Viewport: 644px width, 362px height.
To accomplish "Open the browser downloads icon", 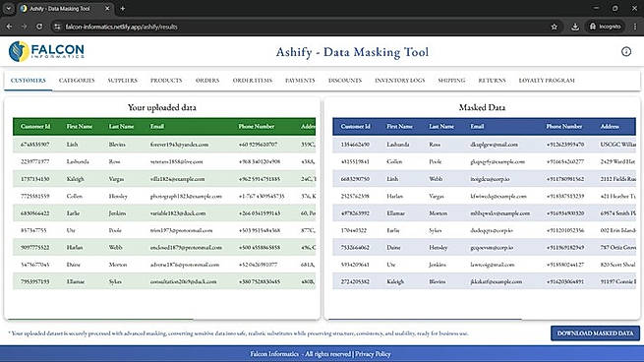I will (575, 27).
